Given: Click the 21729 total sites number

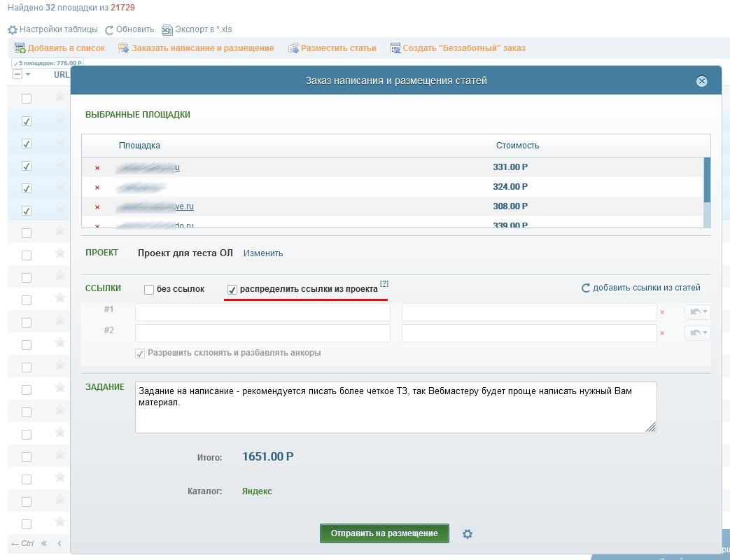Looking at the screenshot, I should point(123,8).
